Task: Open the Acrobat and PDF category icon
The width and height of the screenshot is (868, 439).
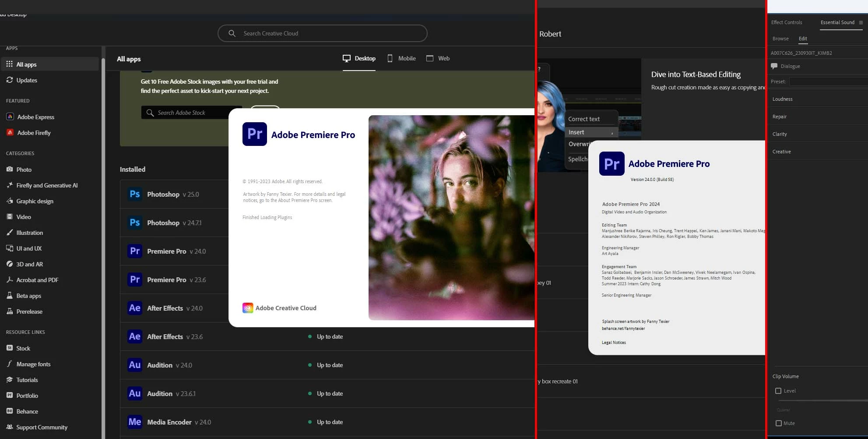Action: [10, 280]
